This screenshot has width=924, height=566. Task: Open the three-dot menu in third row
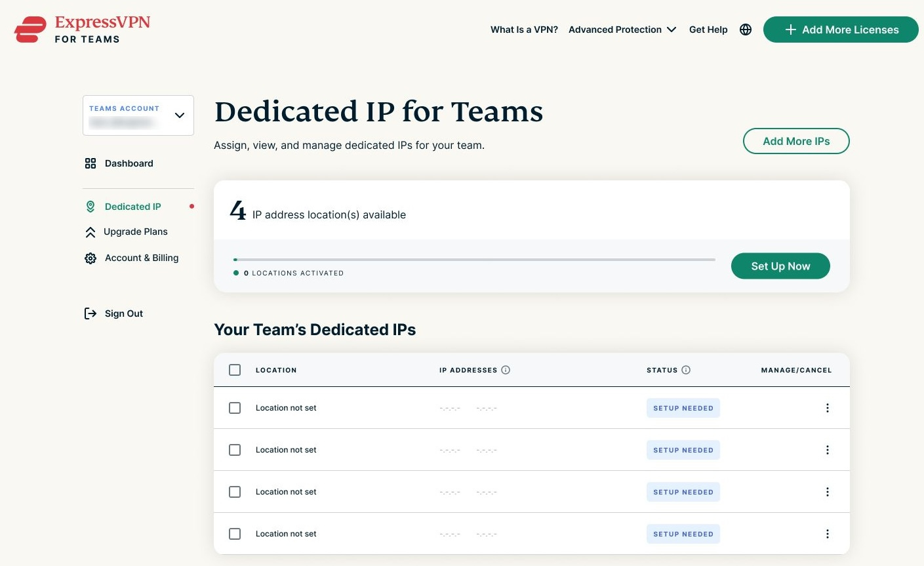[828, 492]
